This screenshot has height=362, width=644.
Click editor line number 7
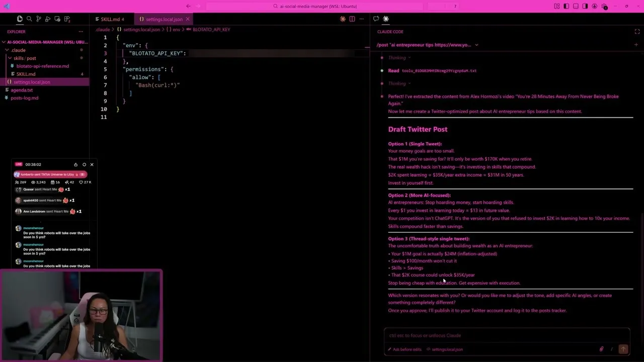[105, 85]
